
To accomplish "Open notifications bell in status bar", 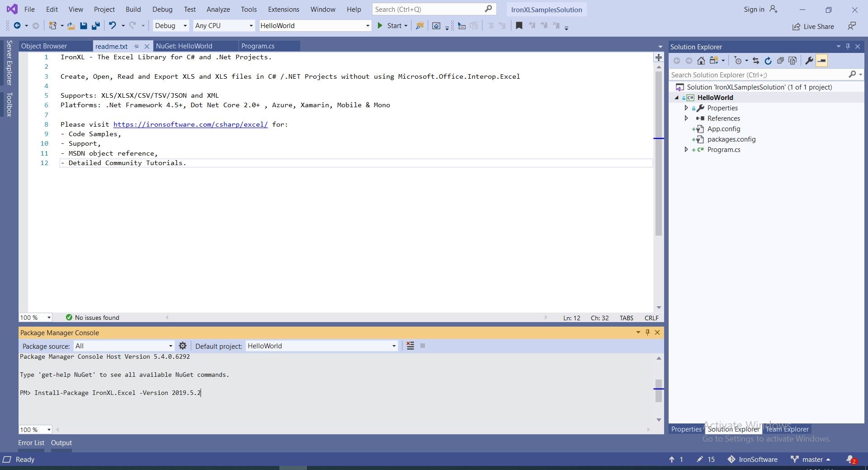I will pos(851,459).
